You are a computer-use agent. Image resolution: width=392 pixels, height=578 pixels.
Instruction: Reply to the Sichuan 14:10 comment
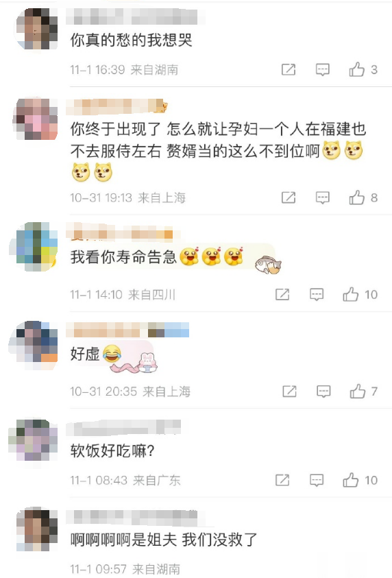point(317,295)
